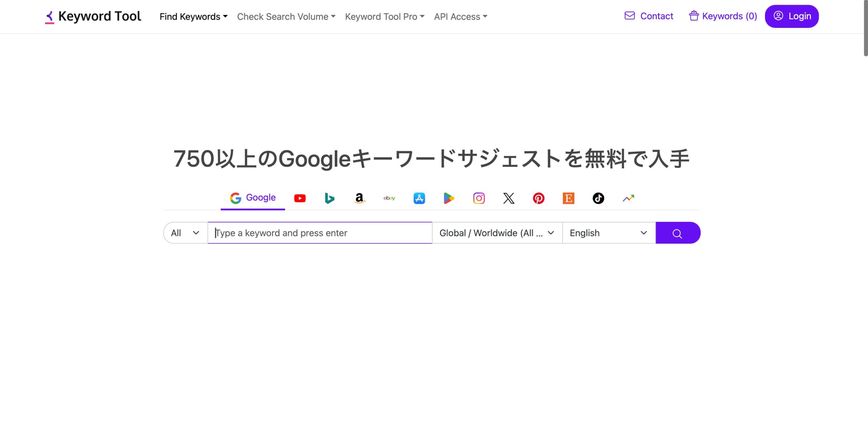Open the Pinterest keyword tab
The image size is (868, 427).
[x=538, y=198]
